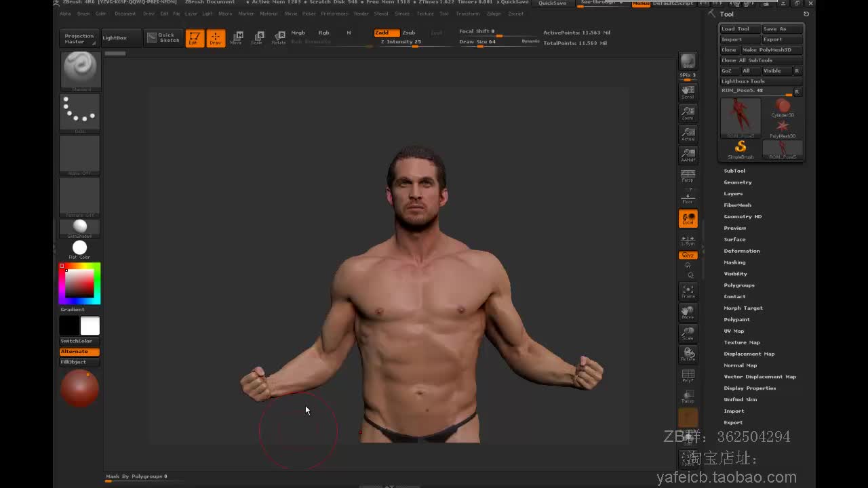Click the Make PolyMesh3D button
Screen dimensions: 868x488
[x=767, y=49]
